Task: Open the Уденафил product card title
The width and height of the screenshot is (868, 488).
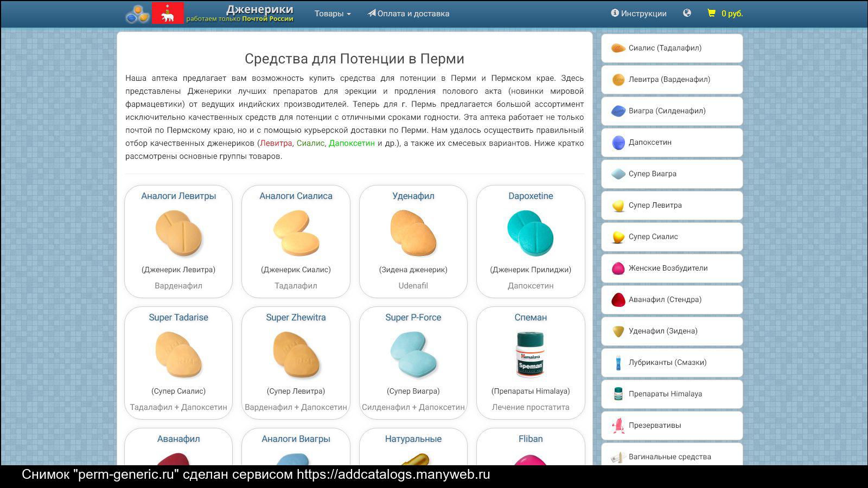Action: (x=413, y=196)
